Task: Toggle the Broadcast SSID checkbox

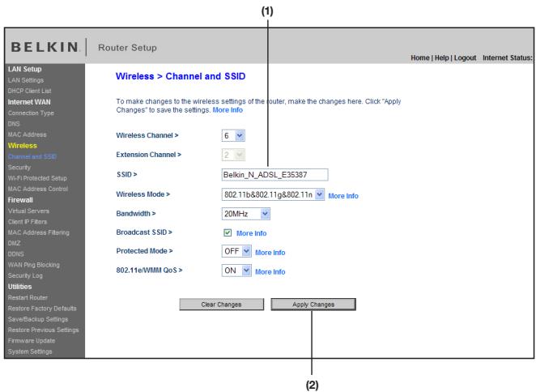Action: [x=227, y=233]
